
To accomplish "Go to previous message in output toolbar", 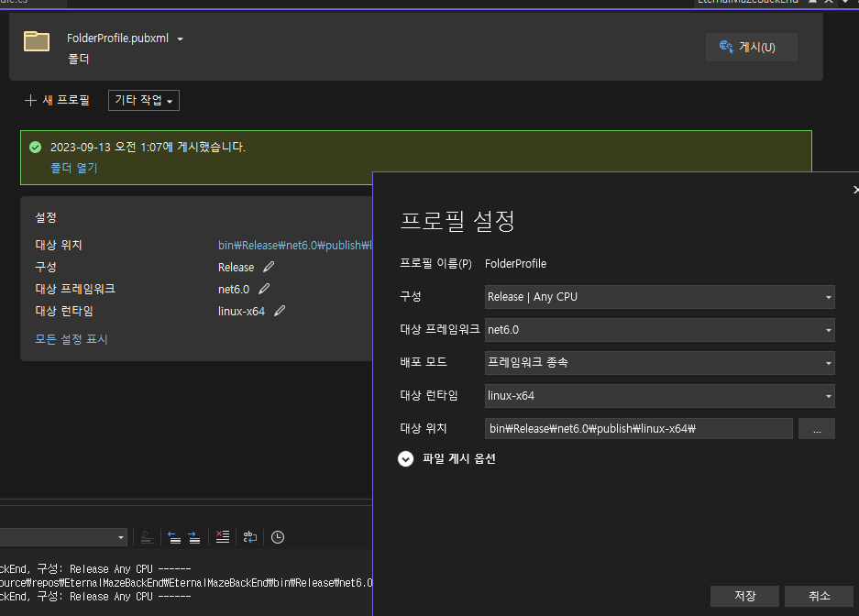I will [x=174, y=537].
